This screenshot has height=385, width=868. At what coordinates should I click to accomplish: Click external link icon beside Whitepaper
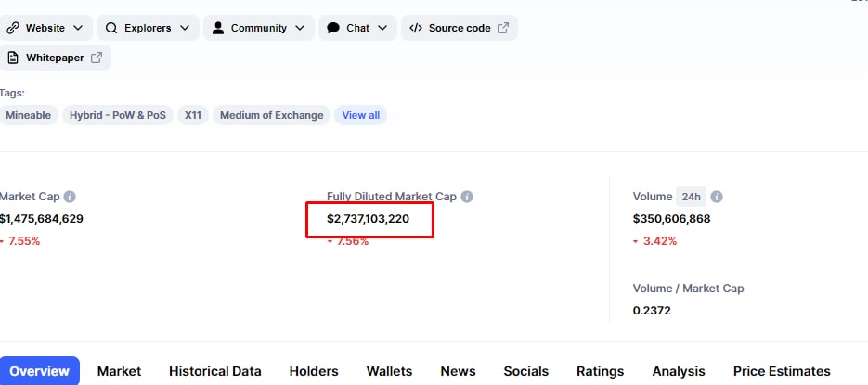tap(97, 58)
